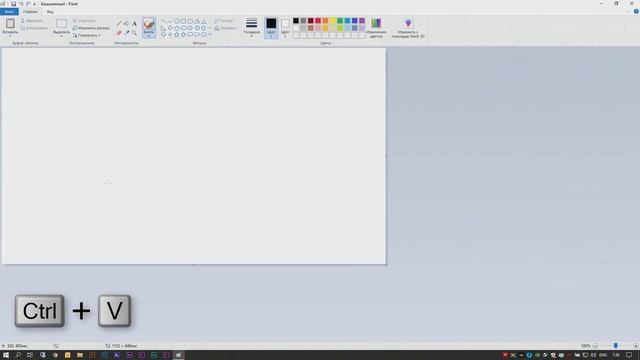Choose the Line shape

coord(163,21)
